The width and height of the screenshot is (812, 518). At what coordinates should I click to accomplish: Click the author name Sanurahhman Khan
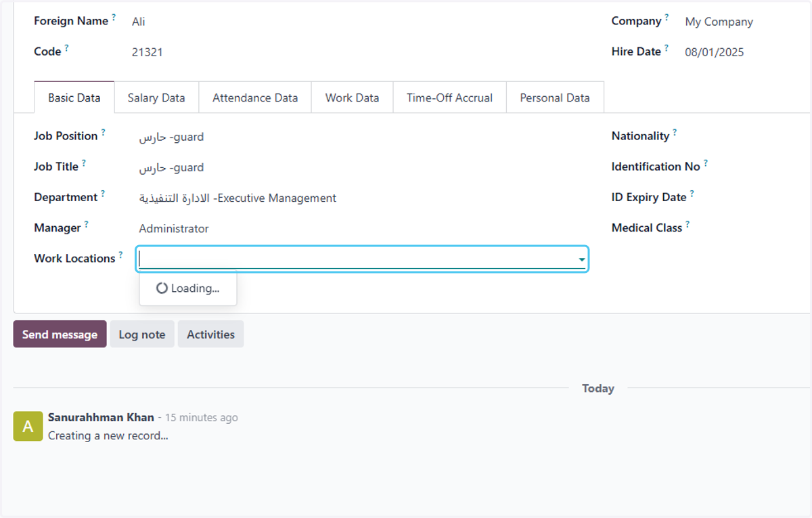pos(101,417)
